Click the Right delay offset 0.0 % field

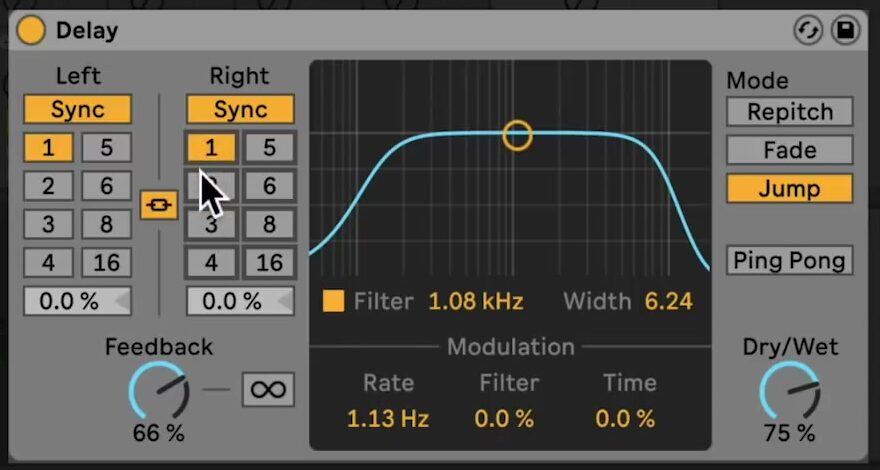(x=240, y=301)
